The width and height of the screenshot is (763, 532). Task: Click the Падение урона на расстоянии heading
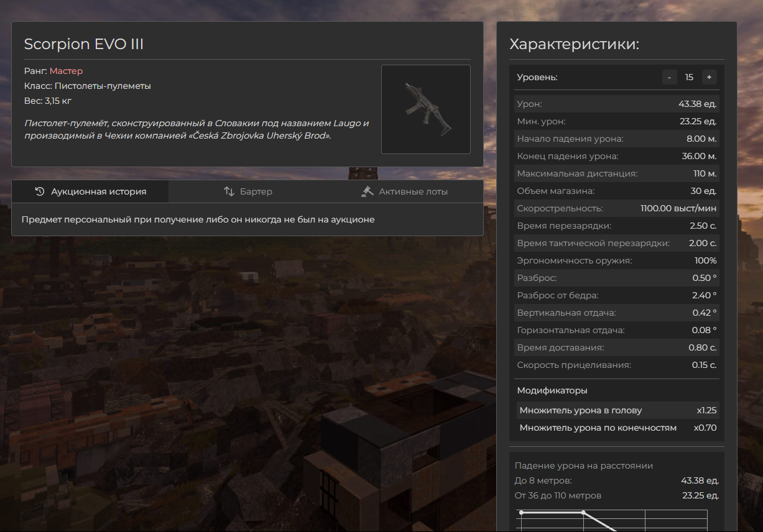[584, 465]
